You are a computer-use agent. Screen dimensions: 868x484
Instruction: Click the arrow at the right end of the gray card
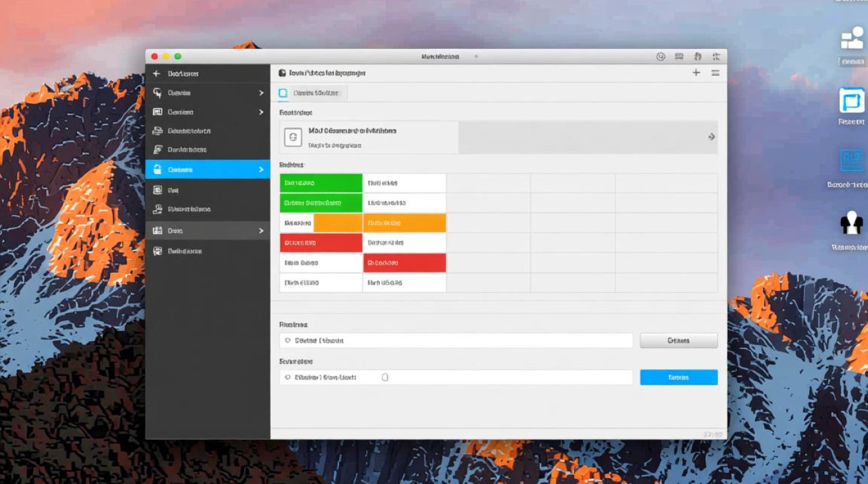pyautogui.click(x=711, y=137)
